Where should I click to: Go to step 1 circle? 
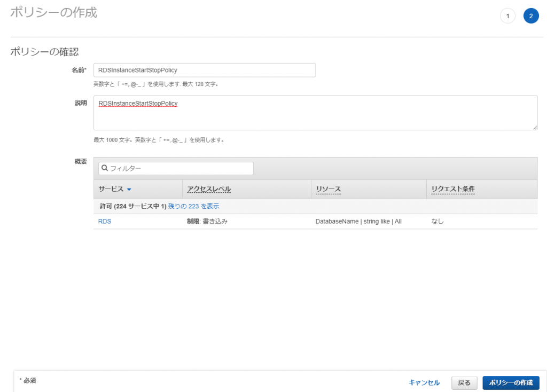[507, 16]
